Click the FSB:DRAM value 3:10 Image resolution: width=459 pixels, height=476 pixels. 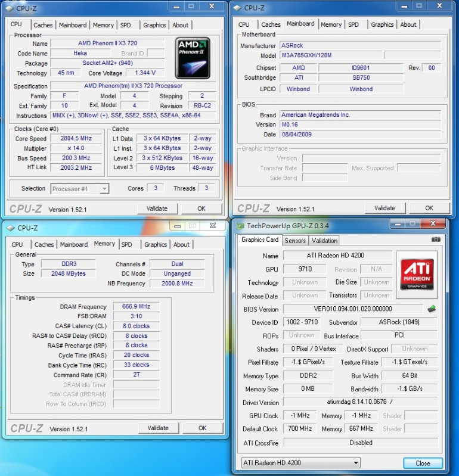136,316
